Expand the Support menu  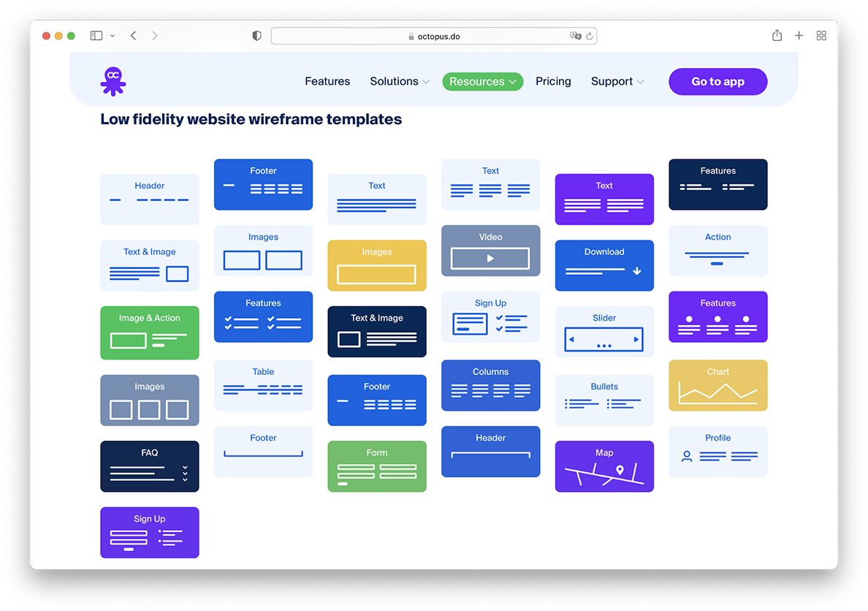(617, 81)
